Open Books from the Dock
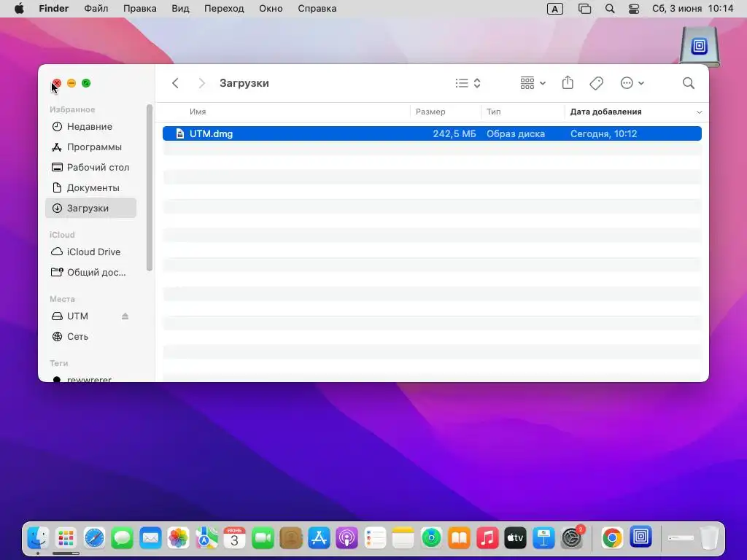Viewport: 747px width, 560px height. click(460, 539)
